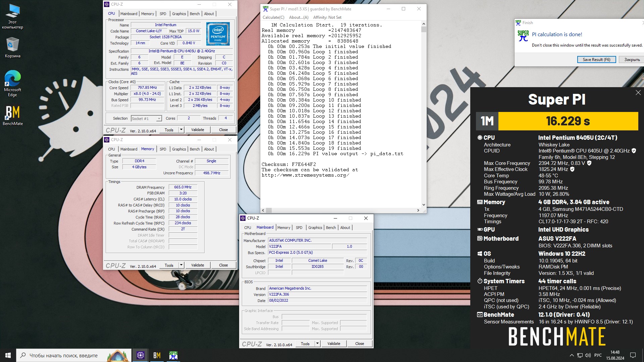
Task: Click the Super PI horizontal scrollbar thumb
Action: click(x=269, y=210)
